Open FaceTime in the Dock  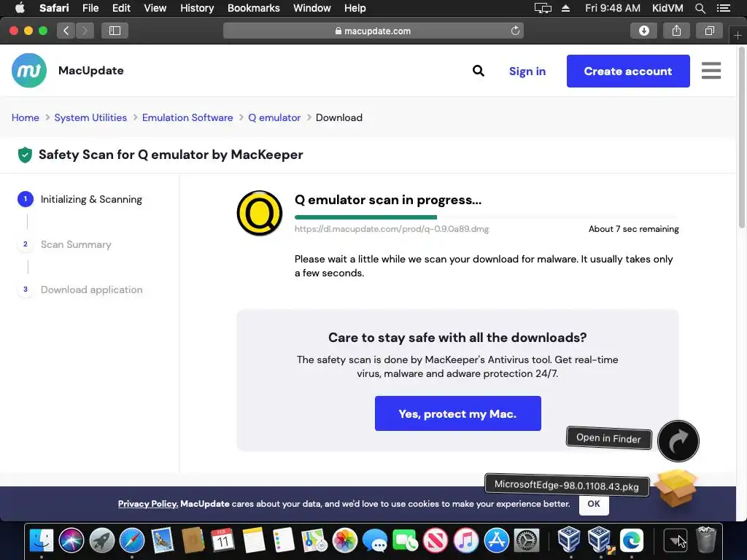point(406,540)
